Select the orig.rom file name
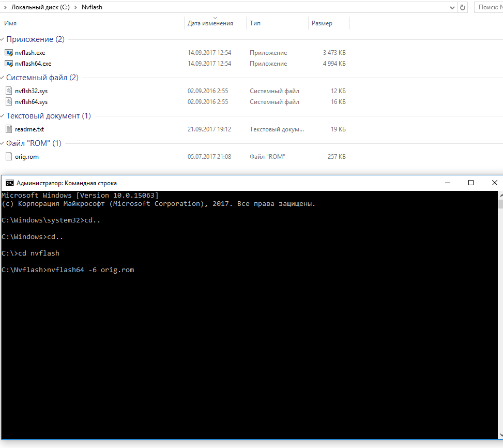This screenshot has height=448, width=503. coord(27,157)
